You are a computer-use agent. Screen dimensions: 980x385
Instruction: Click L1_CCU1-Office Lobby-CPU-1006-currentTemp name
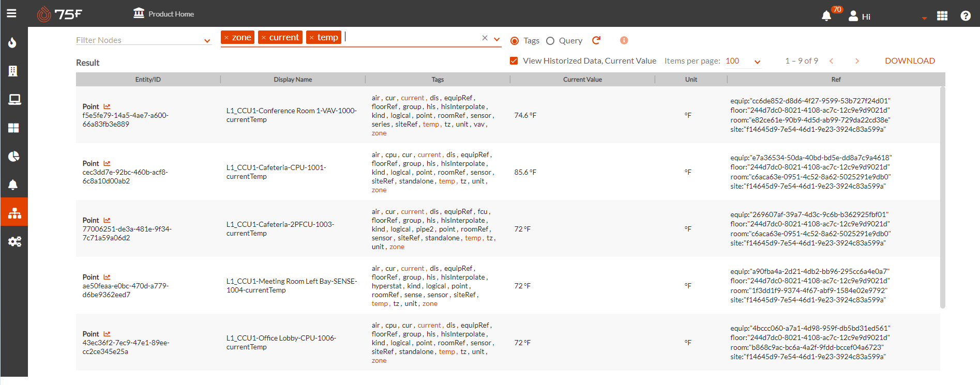point(281,343)
